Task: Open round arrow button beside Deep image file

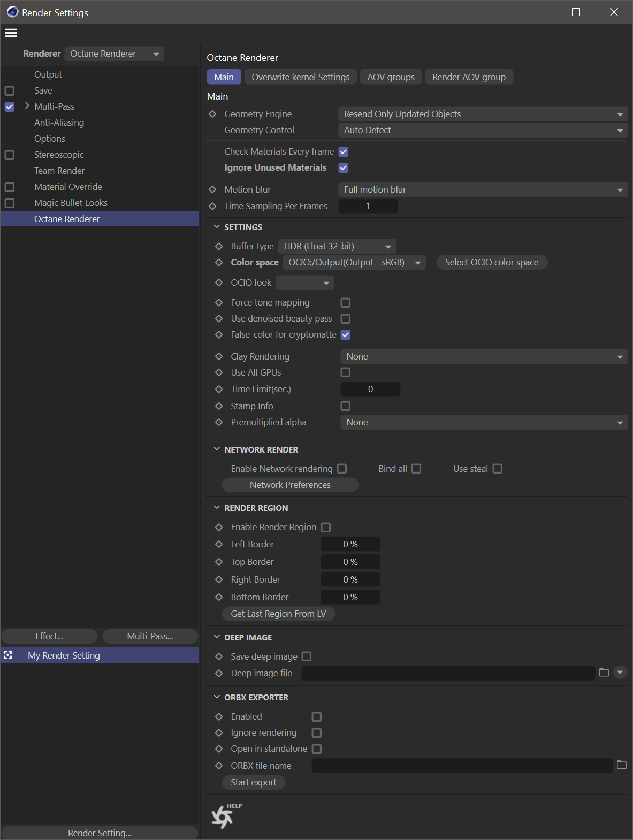Action: [620, 673]
